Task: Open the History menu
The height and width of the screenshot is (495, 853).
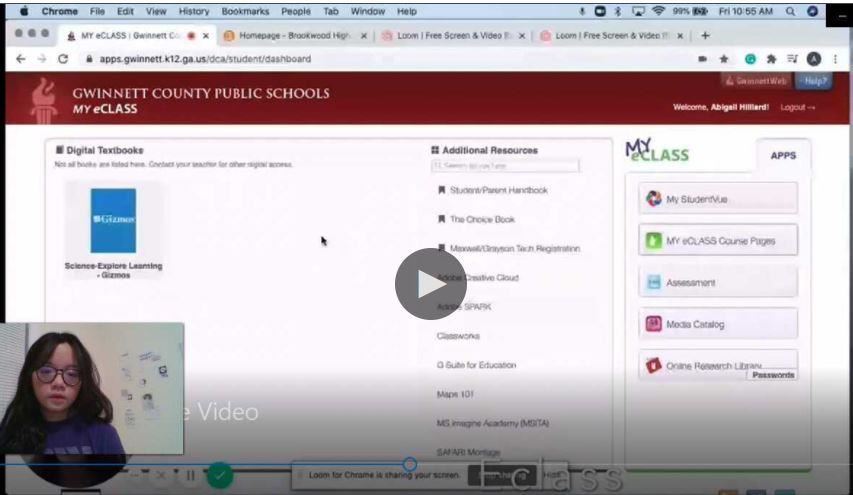Action: 194,11
